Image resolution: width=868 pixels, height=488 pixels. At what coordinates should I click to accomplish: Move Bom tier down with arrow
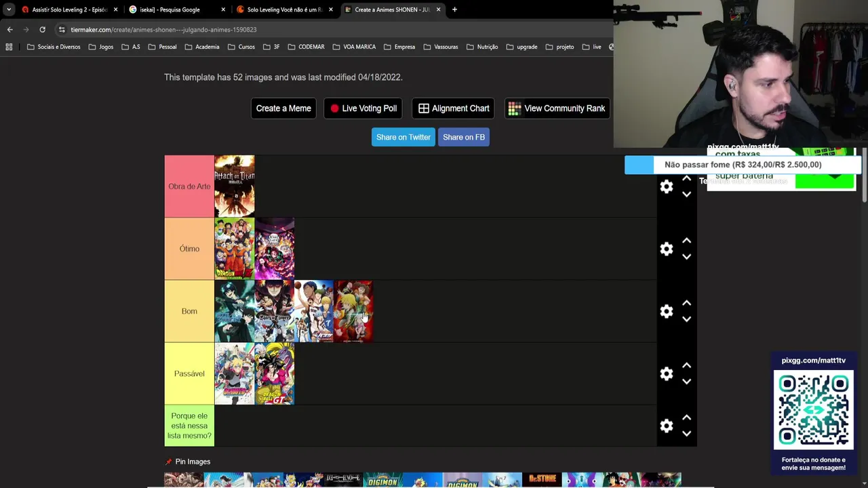(x=686, y=319)
